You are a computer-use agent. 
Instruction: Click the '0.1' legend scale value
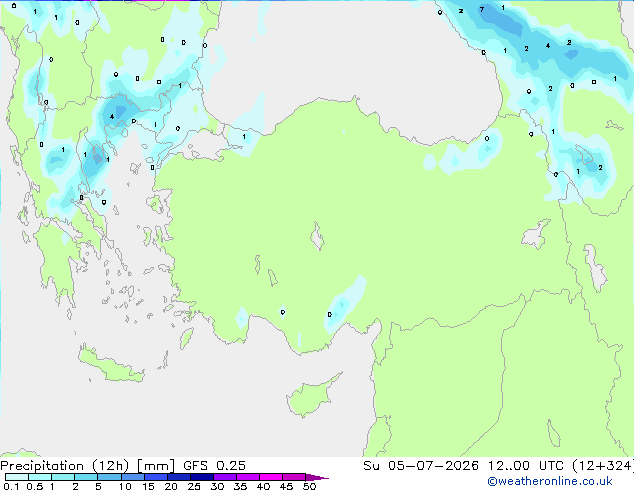coord(11,486)
